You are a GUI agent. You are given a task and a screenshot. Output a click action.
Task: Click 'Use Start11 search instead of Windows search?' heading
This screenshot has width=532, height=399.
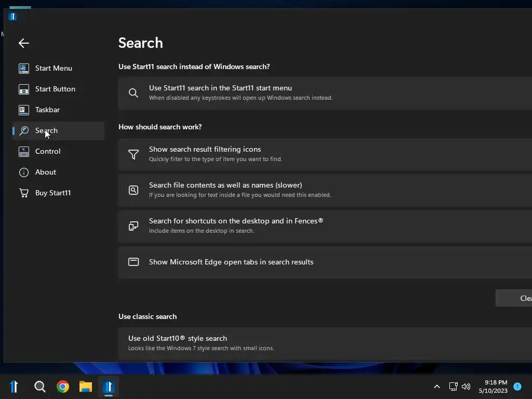click(x=194, y=67)
